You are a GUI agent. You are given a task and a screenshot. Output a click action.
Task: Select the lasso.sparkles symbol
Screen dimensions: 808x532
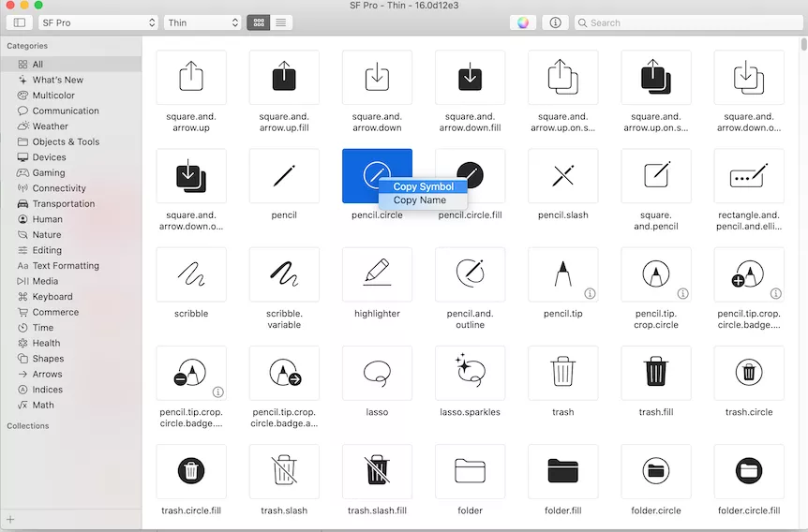point(470,373)
